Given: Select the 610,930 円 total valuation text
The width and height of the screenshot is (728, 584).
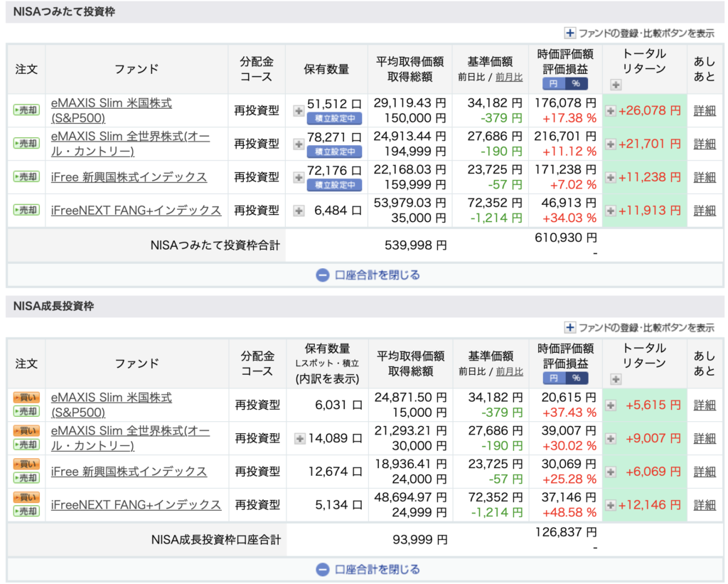Looking at the screenshot, I should [x=565, y=238].
